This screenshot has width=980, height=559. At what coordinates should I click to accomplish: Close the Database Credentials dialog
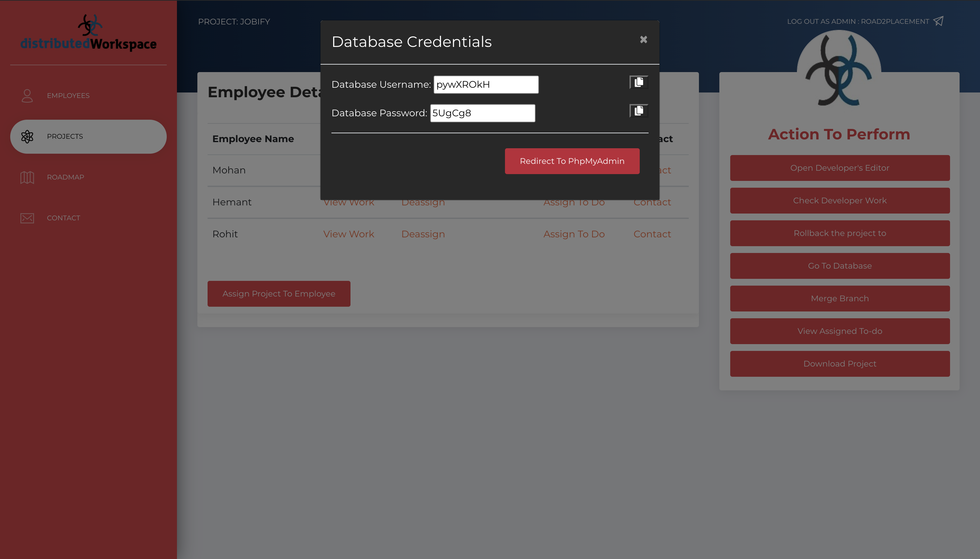pos(643,39)
